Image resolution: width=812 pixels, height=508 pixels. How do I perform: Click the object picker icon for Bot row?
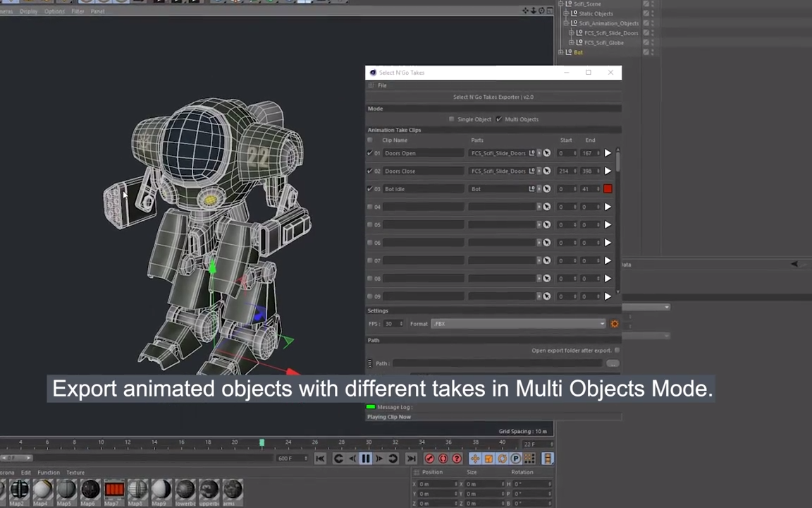[547, 189]
